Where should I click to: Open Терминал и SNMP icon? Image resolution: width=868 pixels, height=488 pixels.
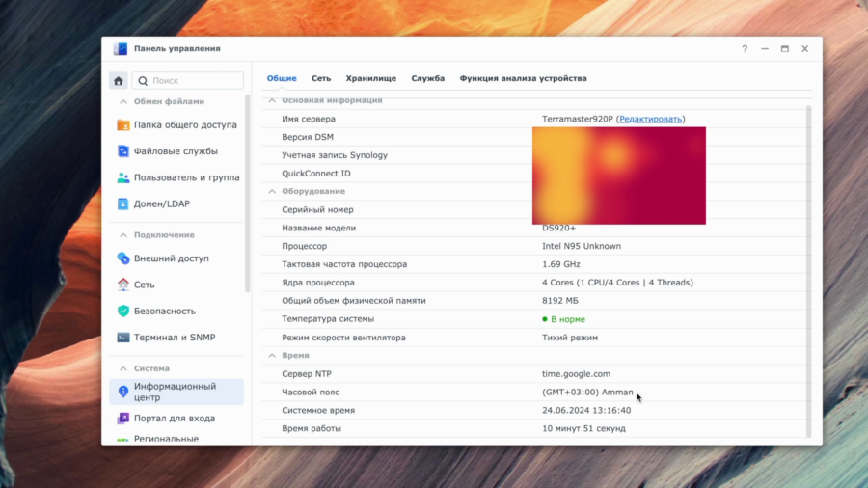[x=122, y=337]
